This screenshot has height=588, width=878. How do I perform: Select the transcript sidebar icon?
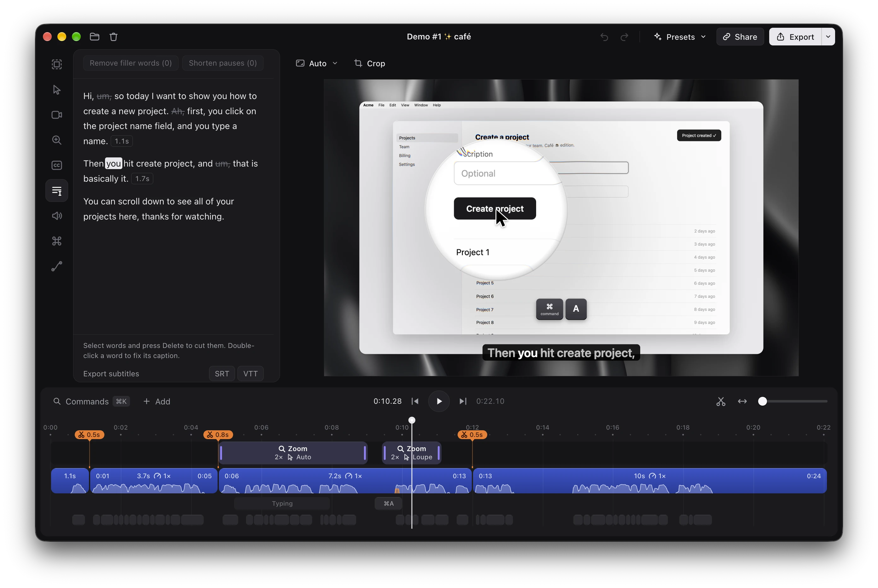point(56,191)
